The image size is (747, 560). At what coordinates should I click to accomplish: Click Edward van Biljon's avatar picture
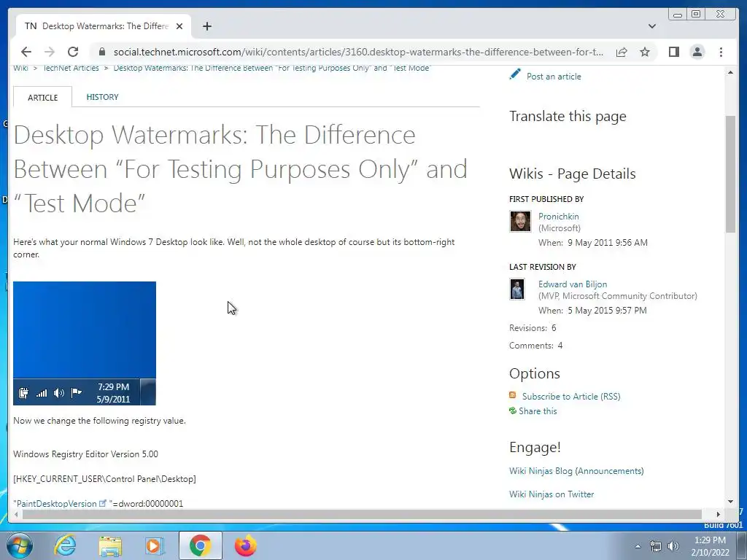pos(517,289)
